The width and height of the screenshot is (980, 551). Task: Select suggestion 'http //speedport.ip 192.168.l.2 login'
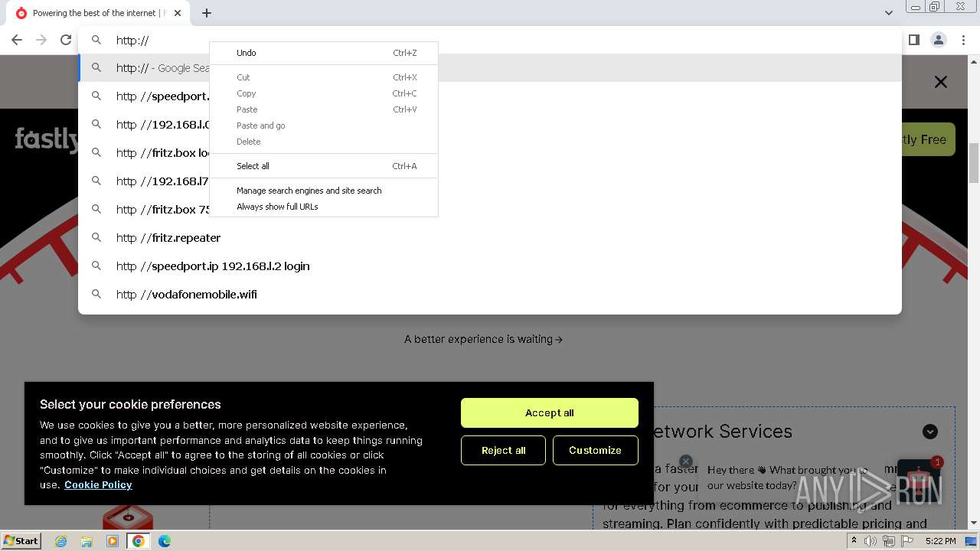[x=490, y=266]
